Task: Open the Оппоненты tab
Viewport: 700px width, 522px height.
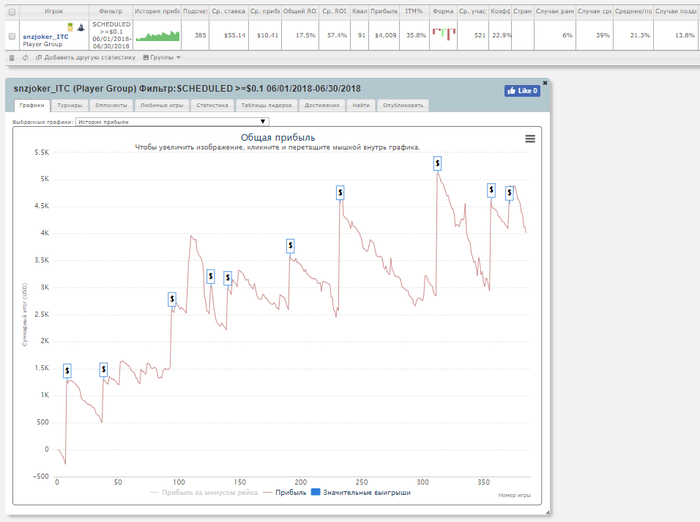Action: tap(111, 105)
